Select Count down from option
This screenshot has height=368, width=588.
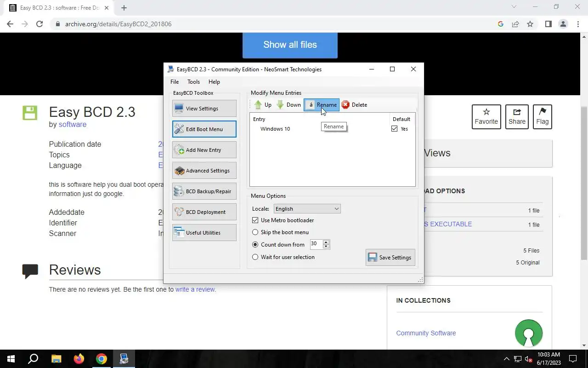255,245
